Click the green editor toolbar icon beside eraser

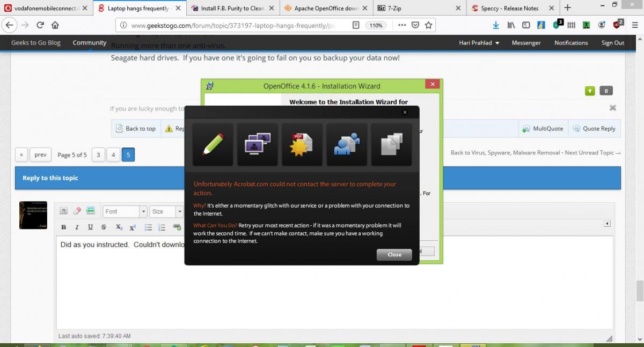tap(90, 211)
